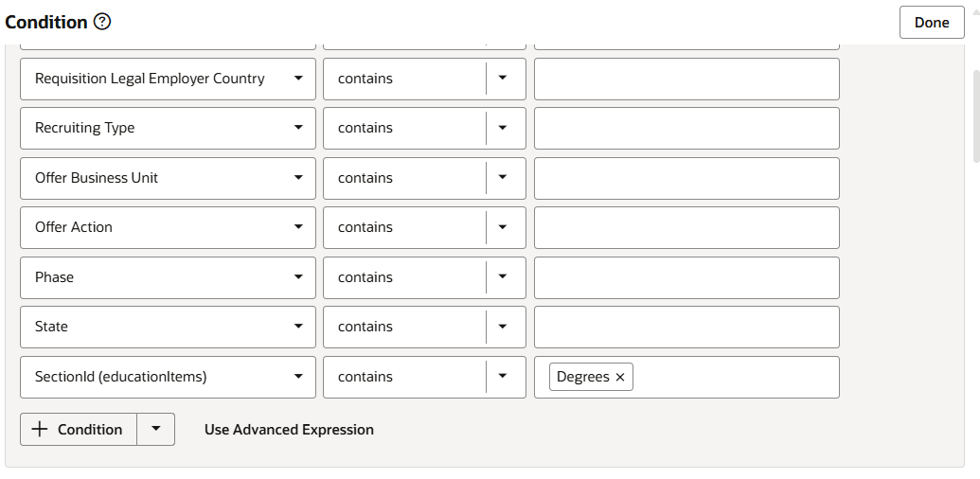Open the arrow menu beside the Condition button

[x=156, y=429]
